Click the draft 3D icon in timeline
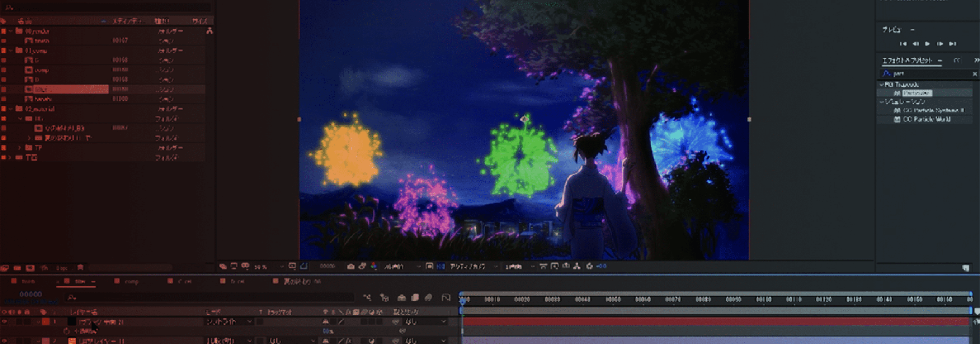This screenshot has height=344, width=980. point(385,297)
